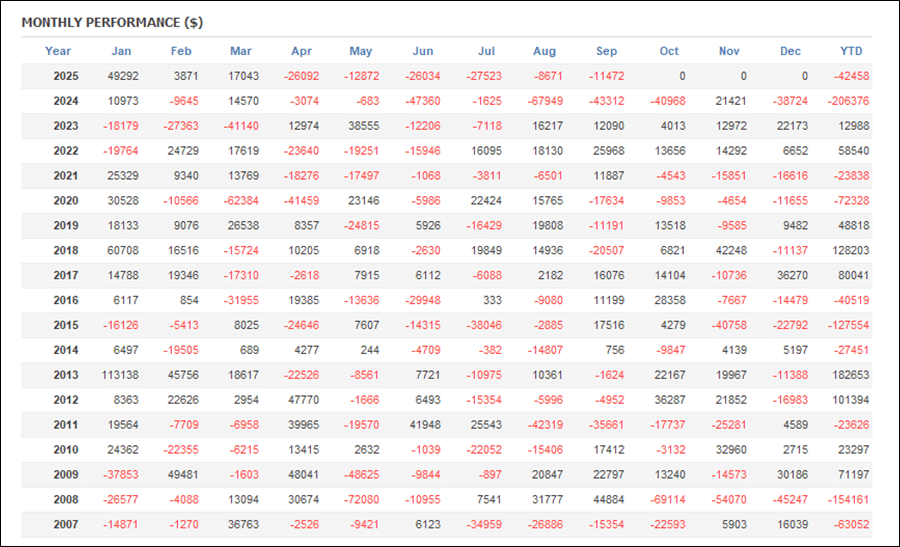Click the Year column header
This screenshot has width=900, height=547.
58,51
